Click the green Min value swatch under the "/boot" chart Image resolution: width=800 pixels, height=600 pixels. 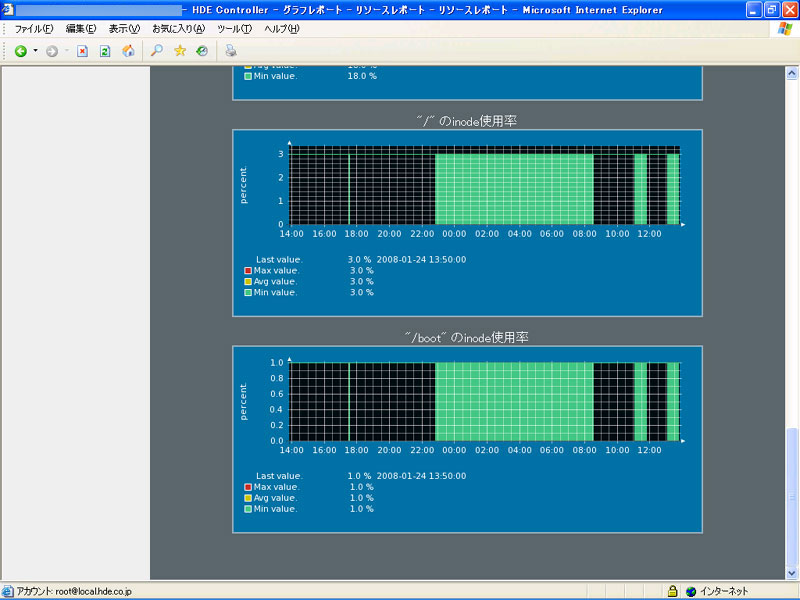click(248, 509)
